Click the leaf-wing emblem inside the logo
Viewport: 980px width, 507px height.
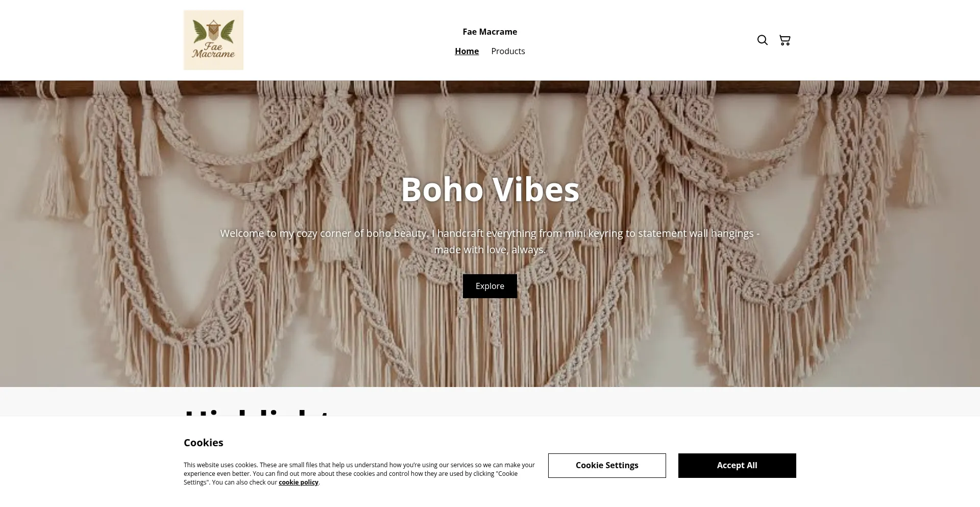213,32
